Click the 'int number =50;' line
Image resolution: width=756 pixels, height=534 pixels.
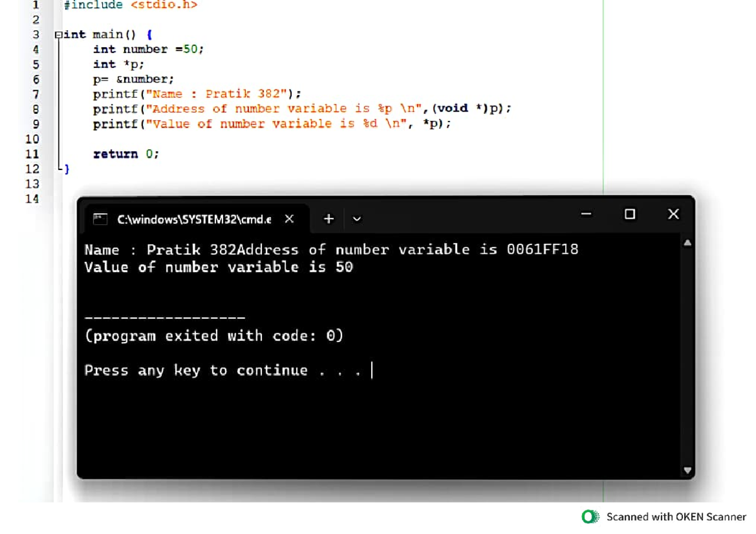coord(149,49)
